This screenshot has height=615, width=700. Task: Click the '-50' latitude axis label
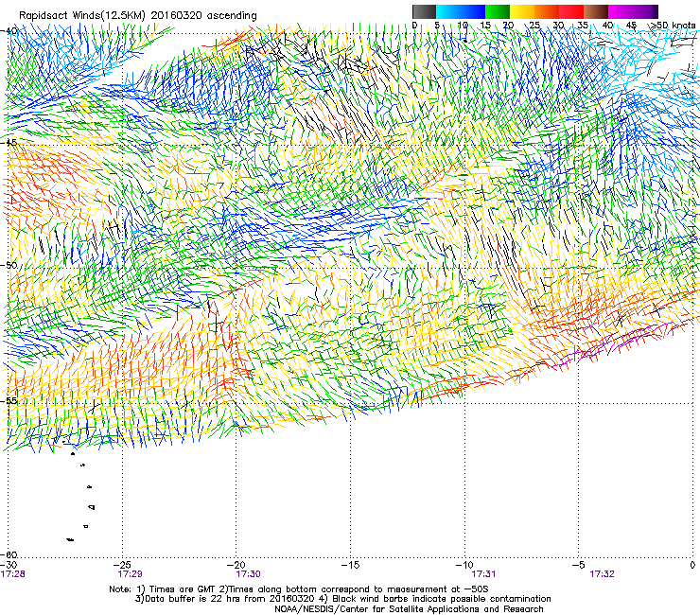click(x=9, y=265)
